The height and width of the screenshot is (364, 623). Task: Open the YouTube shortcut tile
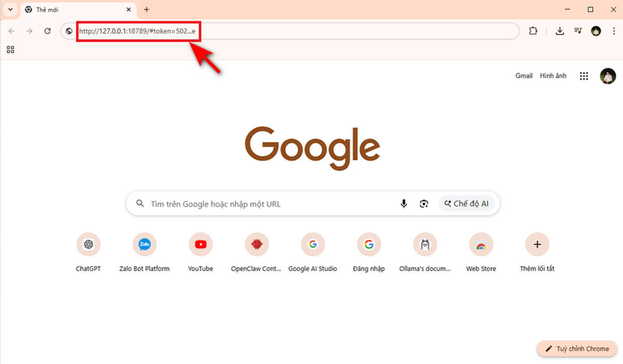pos(200,245)
